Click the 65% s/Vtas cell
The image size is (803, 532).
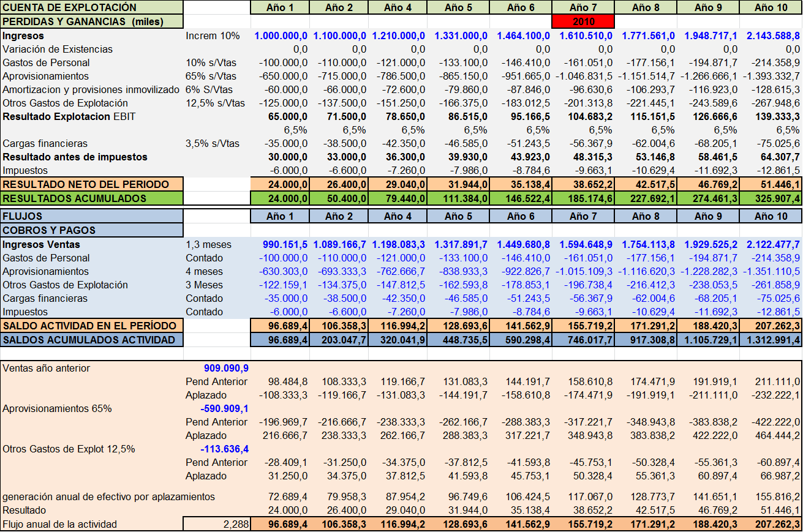coord(211,76)
